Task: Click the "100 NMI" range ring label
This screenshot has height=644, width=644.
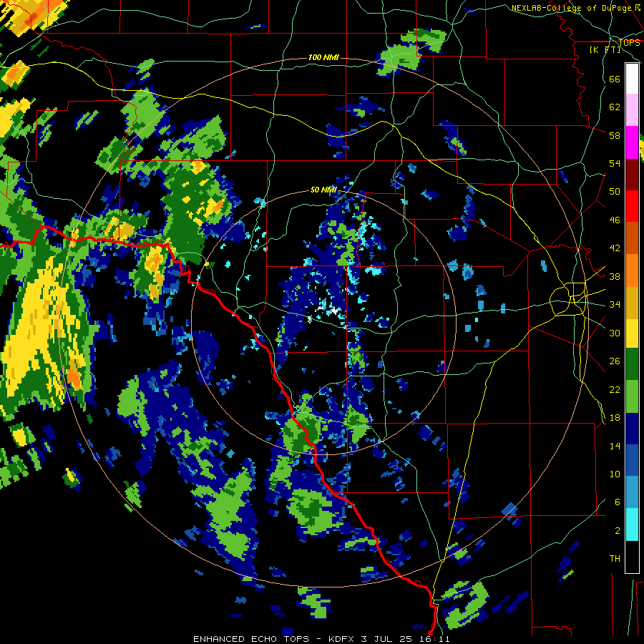Action: click(x=323, y=57)
